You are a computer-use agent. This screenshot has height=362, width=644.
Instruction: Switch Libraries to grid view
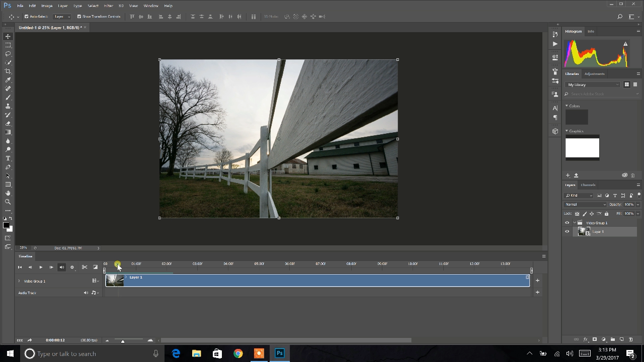[x=627, y=84]
